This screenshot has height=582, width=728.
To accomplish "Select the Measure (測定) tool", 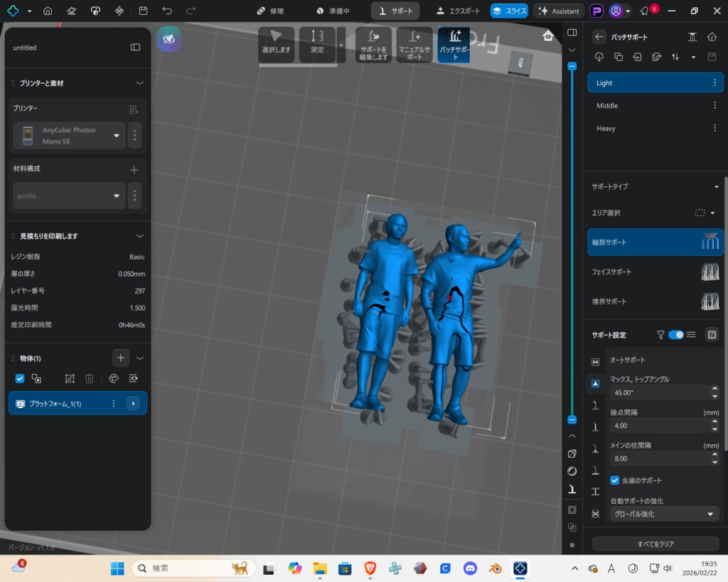I will click(317, 44).
